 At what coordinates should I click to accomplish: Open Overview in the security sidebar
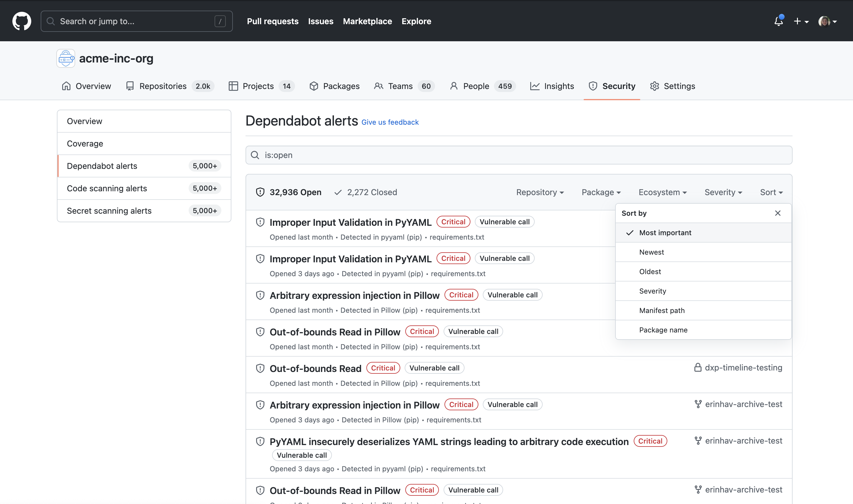click(x=144, y=121)
